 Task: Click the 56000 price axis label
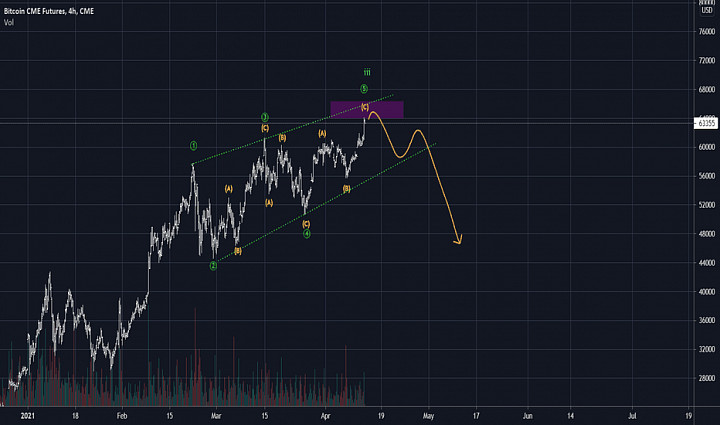point(707,176)
